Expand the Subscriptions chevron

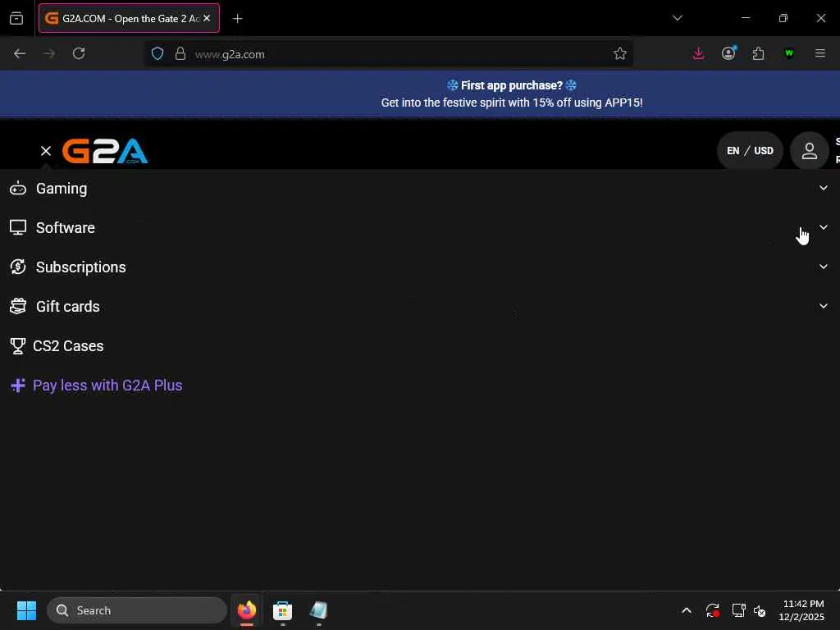click(824, 267)
